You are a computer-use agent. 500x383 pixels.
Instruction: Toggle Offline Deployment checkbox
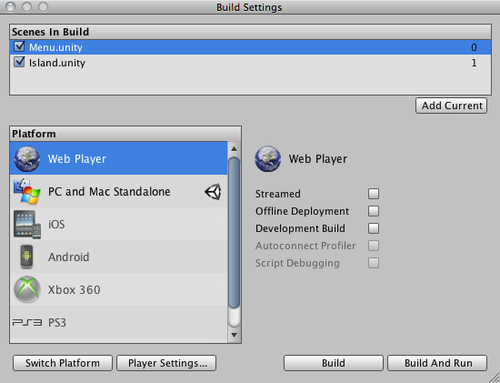point(373,211)
